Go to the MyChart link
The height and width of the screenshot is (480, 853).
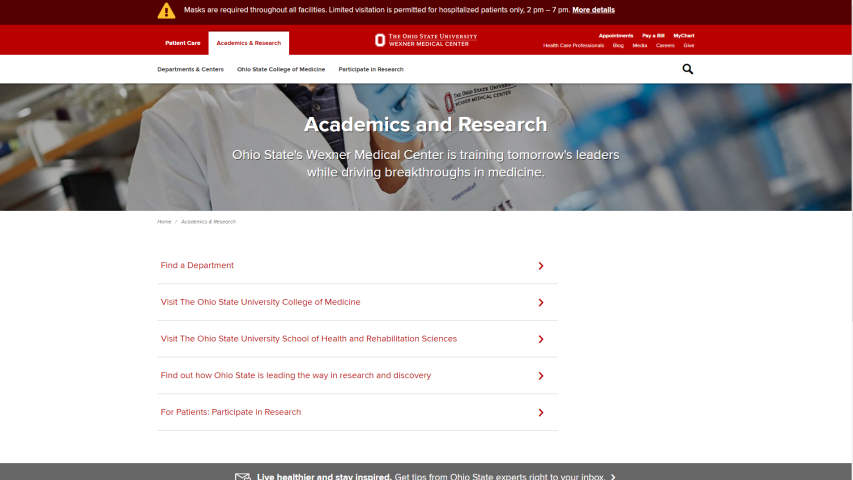pos(684,35)
